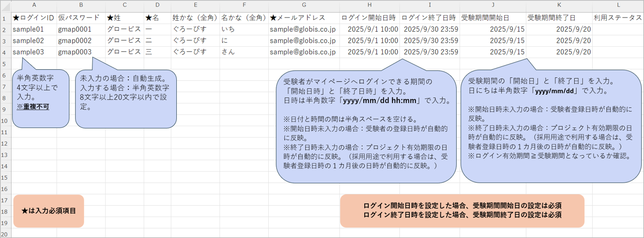The image size is (644, 238).
Task: Click the ★メールアドレス header cell
Action: [303, 18]
